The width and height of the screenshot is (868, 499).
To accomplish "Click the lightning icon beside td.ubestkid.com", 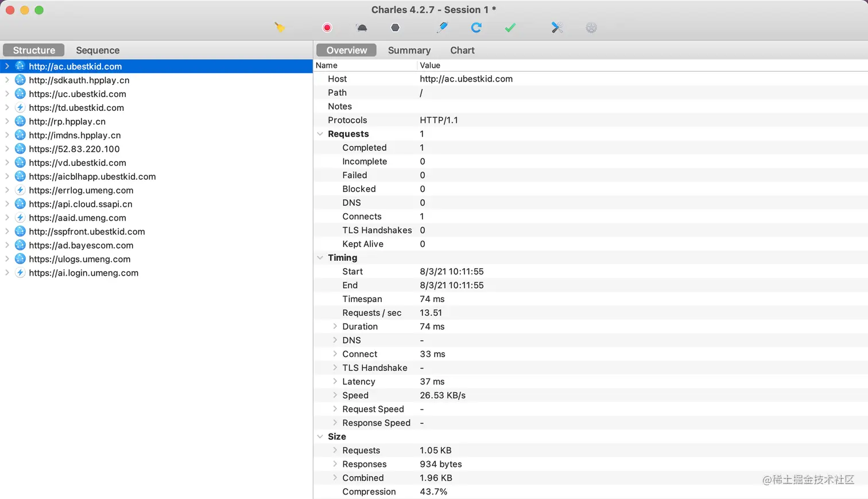I will tap(20, 107).
